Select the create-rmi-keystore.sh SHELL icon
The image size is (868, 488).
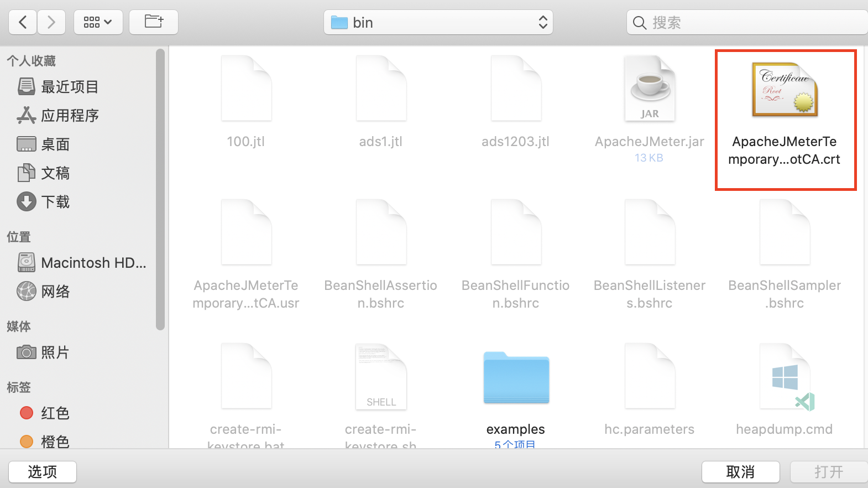click(381, 376)
